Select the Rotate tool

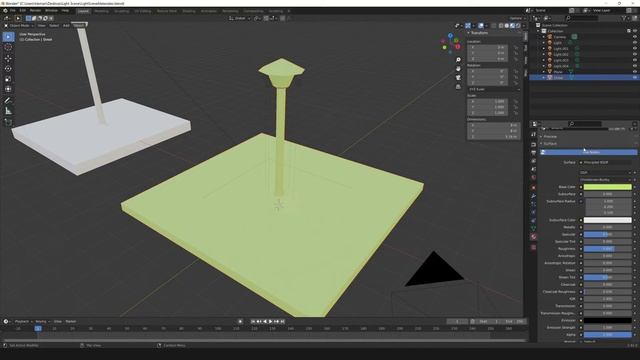[x=8, y=69]
